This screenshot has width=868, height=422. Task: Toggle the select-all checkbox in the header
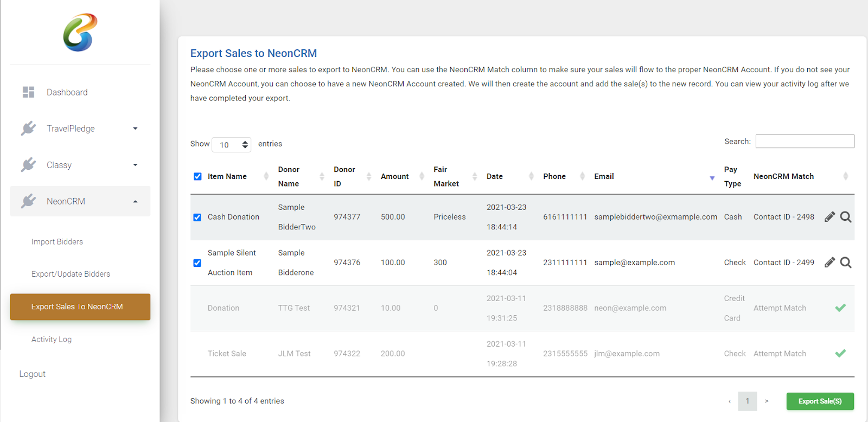pyautogui.click(x=197, y=176)
